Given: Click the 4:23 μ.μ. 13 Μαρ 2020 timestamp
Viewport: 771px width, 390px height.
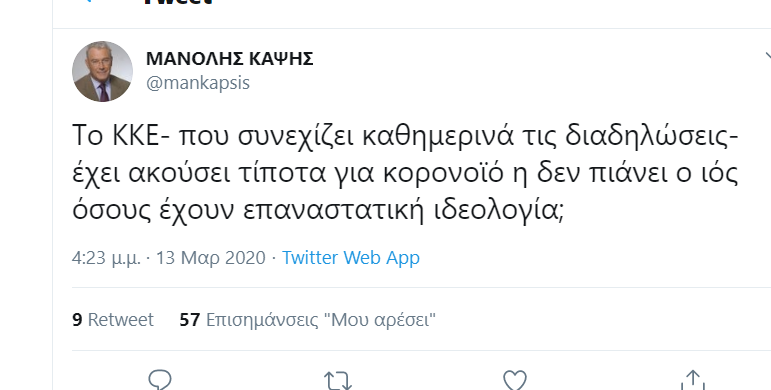Looking at the screenshot, I should coord(169,258).
